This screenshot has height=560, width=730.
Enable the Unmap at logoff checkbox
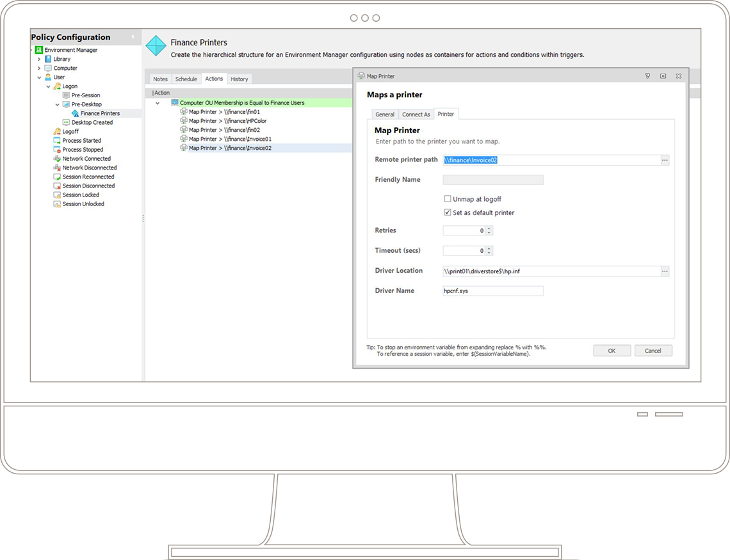[x=448, y=199]
